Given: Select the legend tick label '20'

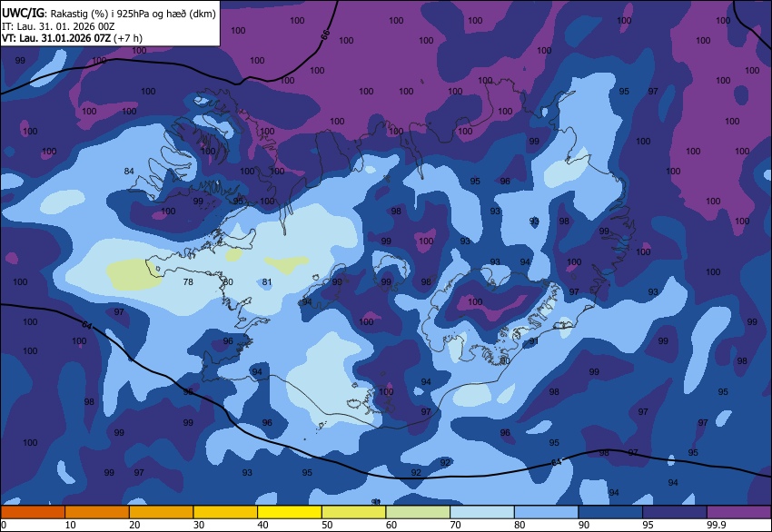Looking at the screenshot, I should [x=134, y=525].
